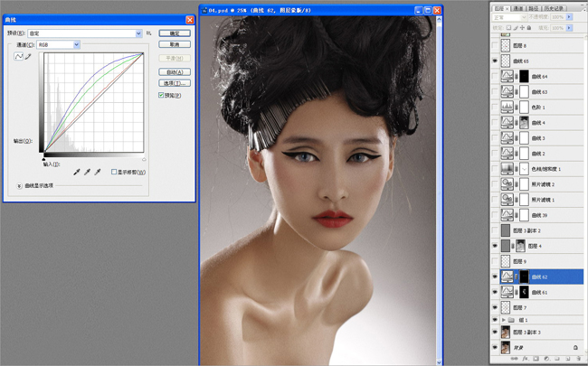Screen dimensions: 588x366
Task: Open the 填充 fill slider arrow
Action: (569, 28)
